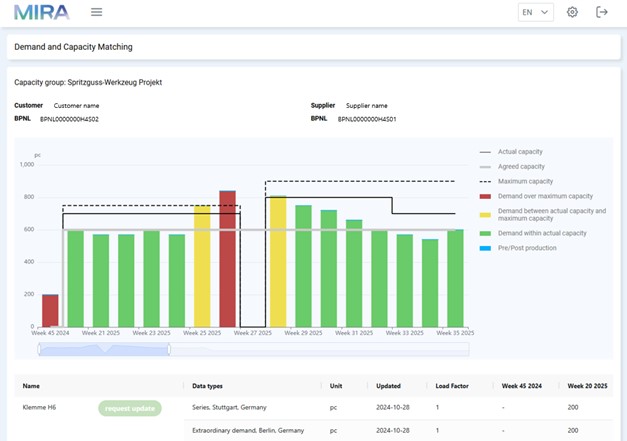The height and width of the screenshot is (441, 627).
Task: Toggle the Pre/Post production blue legend icon
Action: tap(485, 248)
